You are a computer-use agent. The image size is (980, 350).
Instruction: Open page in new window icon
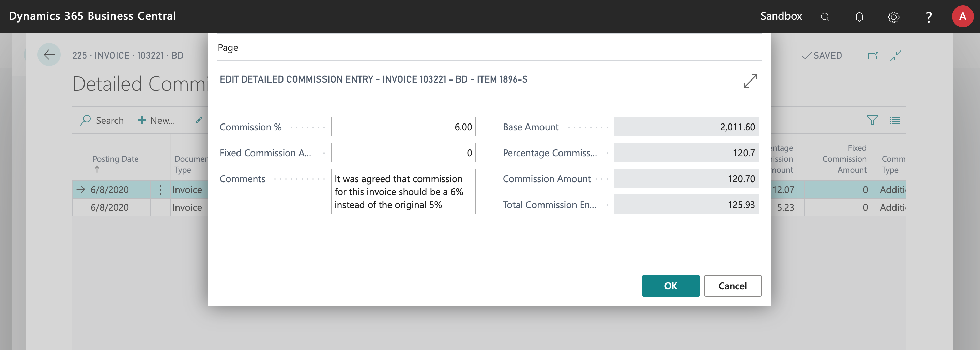(873, 56)
